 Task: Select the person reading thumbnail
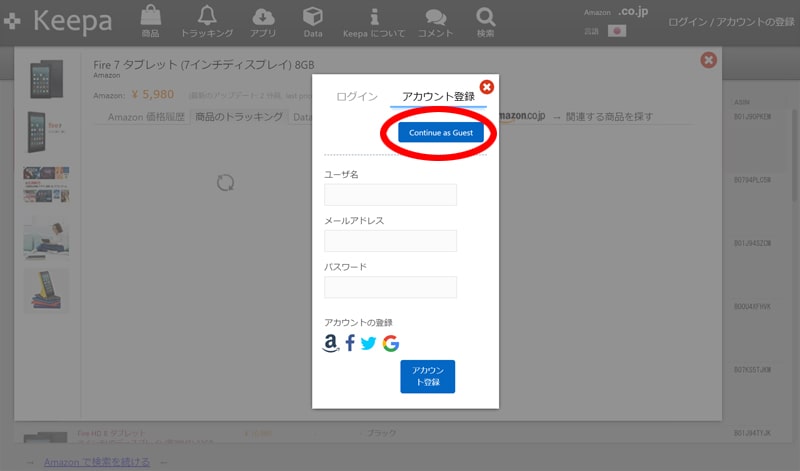[46, 238]
